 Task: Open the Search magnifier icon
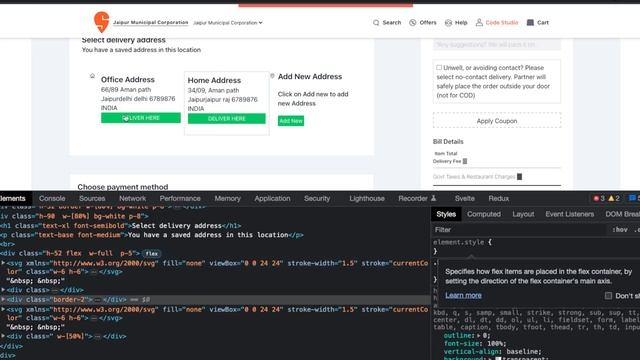coord(376,23)
